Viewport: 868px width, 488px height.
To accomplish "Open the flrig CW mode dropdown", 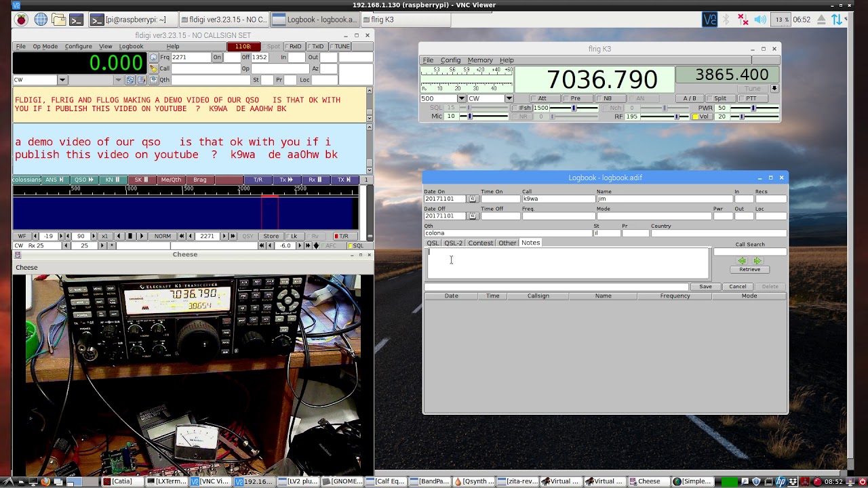I will click(509, 98).
